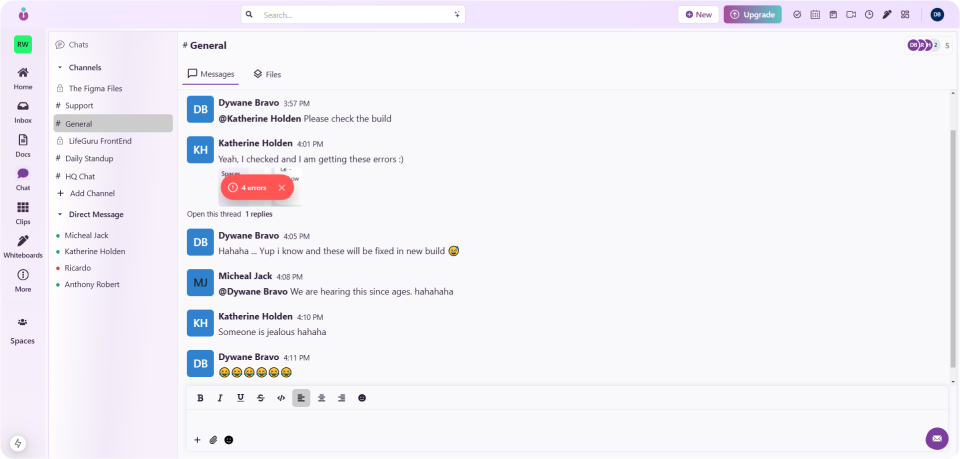Attach a file with the paperclip icon
Viewport: 960px width, 459px height.
click(x=213, y=439)
